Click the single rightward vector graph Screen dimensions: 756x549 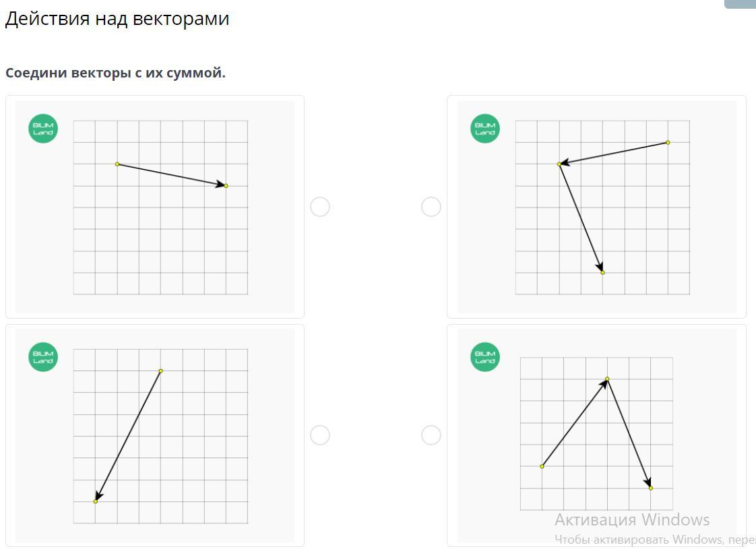click(x=160, y=207)
